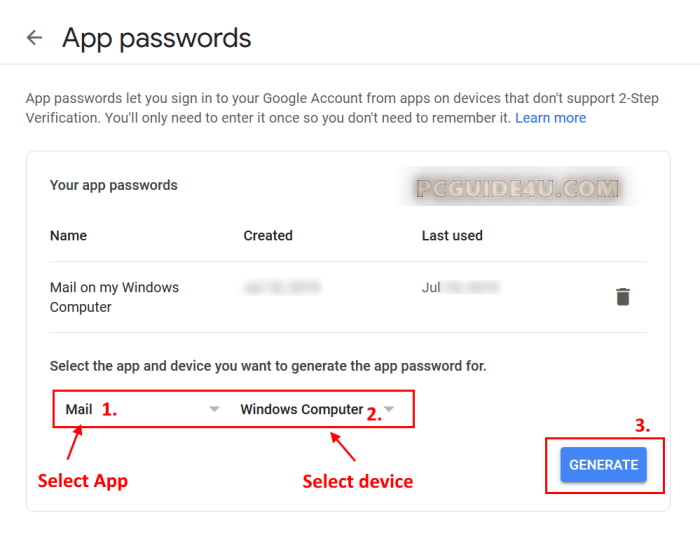Screen dimensions: 700x534
Task: Click the Last used date starting with Jul
Action: coord(459,288)
